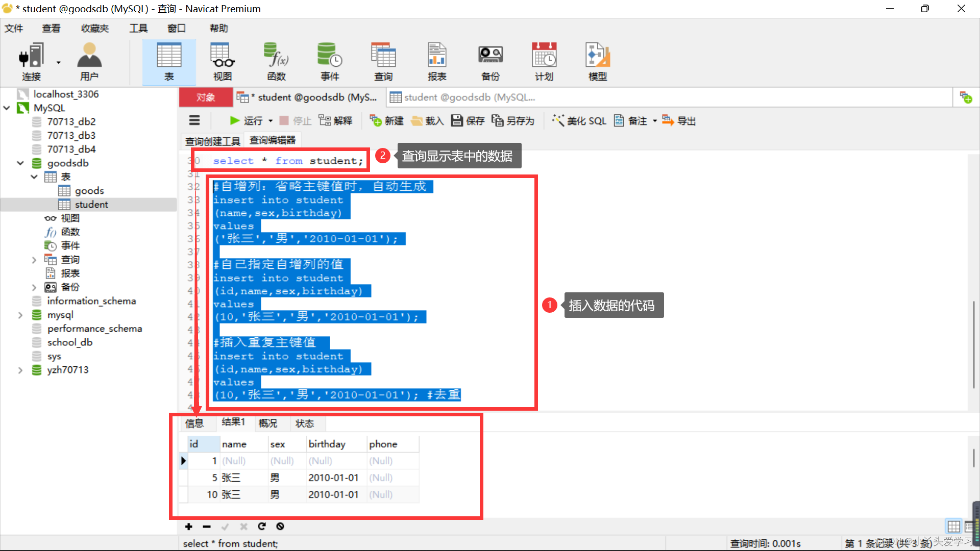
Task: Open the dropdown arrow next to 运行
Action: tap(271, 121)
